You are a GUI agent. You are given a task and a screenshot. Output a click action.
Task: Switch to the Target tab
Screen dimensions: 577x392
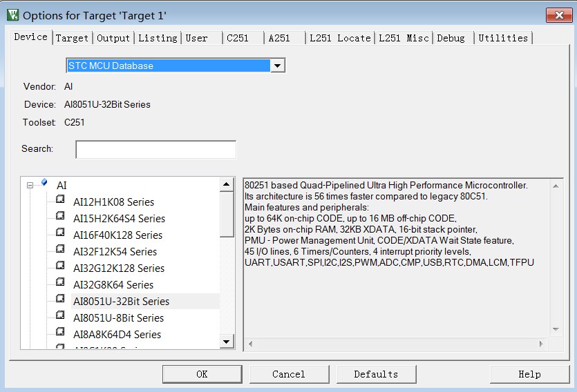click(72, 38)
